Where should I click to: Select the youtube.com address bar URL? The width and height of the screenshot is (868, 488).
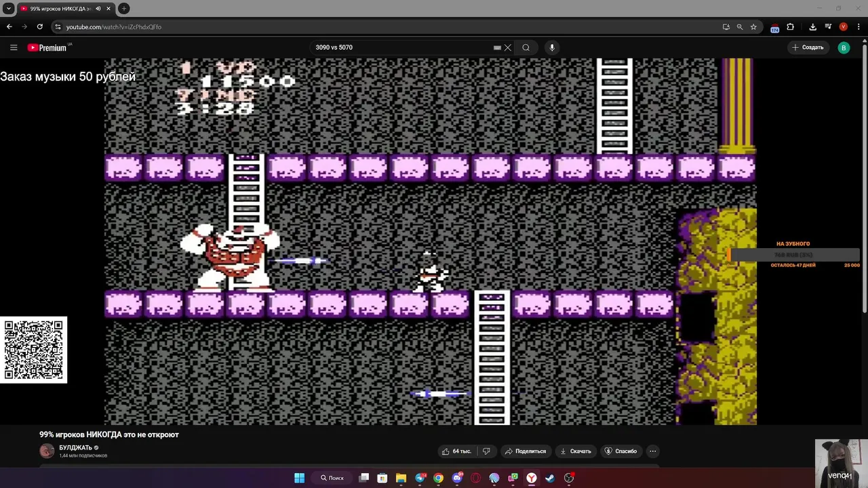tap(114, 27)
